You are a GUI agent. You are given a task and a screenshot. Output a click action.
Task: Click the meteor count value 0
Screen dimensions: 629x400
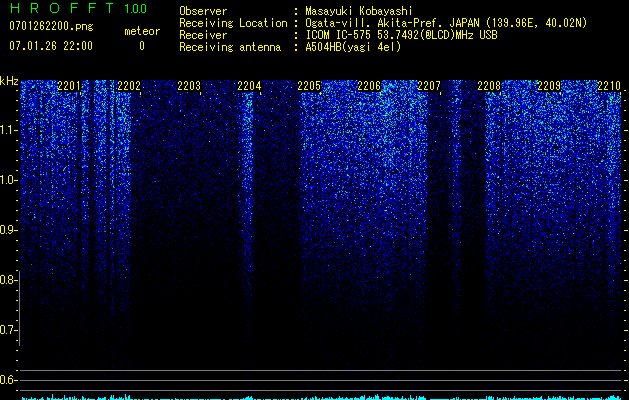coord(142,46)
